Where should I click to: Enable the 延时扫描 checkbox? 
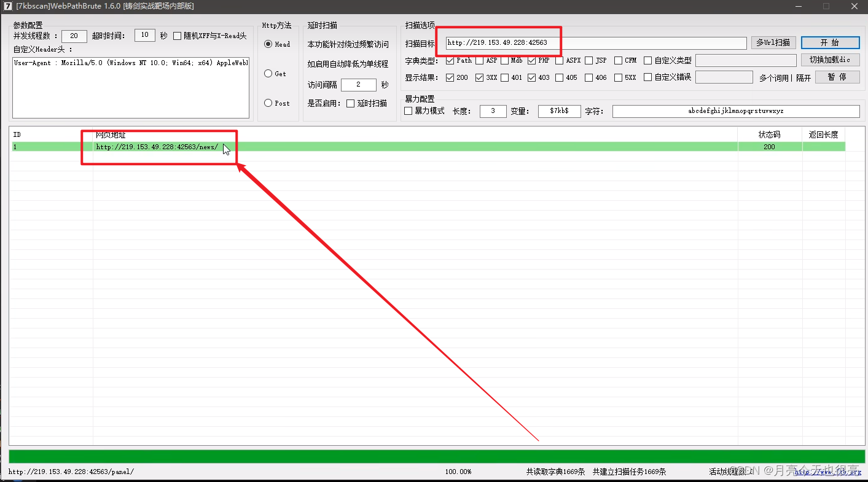tap(350, 103)
